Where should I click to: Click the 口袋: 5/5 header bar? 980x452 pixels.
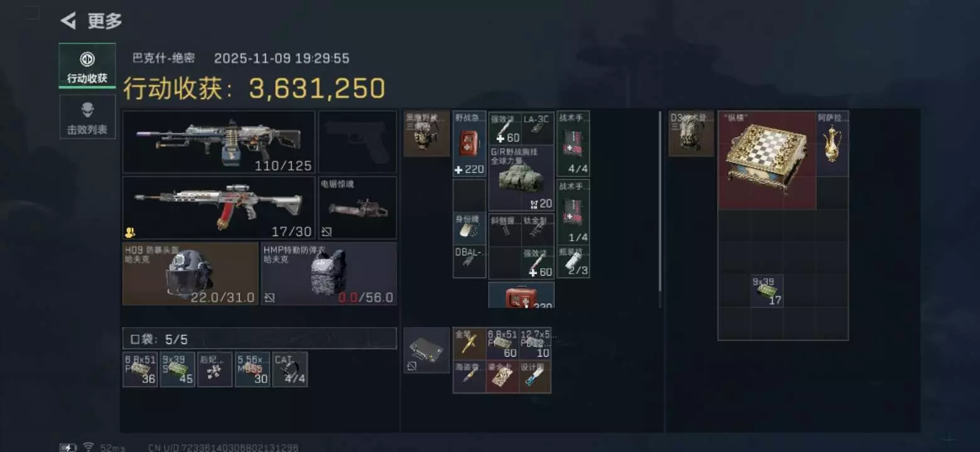click(259, 338)
